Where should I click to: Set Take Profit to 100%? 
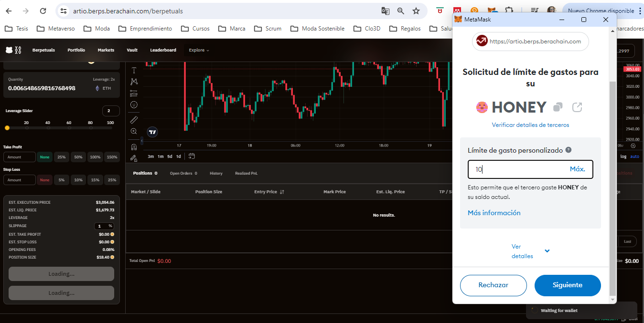(x=95, y=157)
